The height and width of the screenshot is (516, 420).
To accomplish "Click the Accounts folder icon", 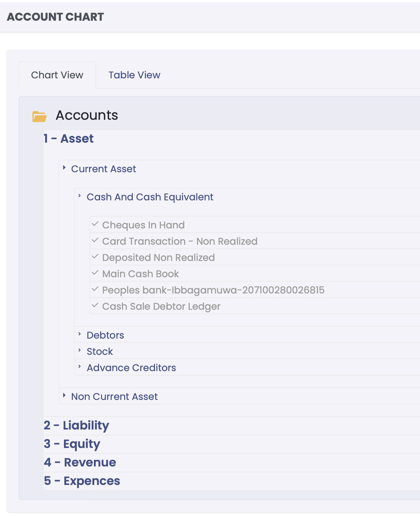I will 39,116.
